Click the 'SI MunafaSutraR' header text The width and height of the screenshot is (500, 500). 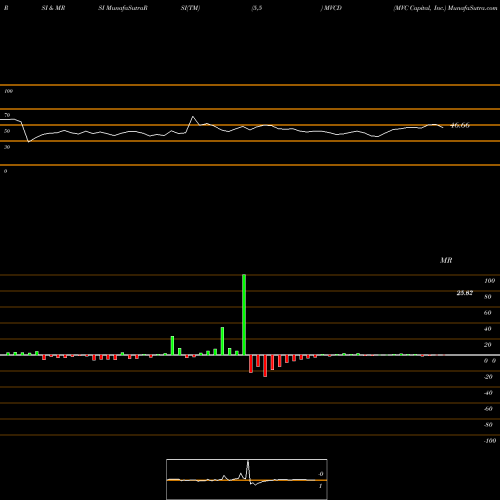click(123, 8)
